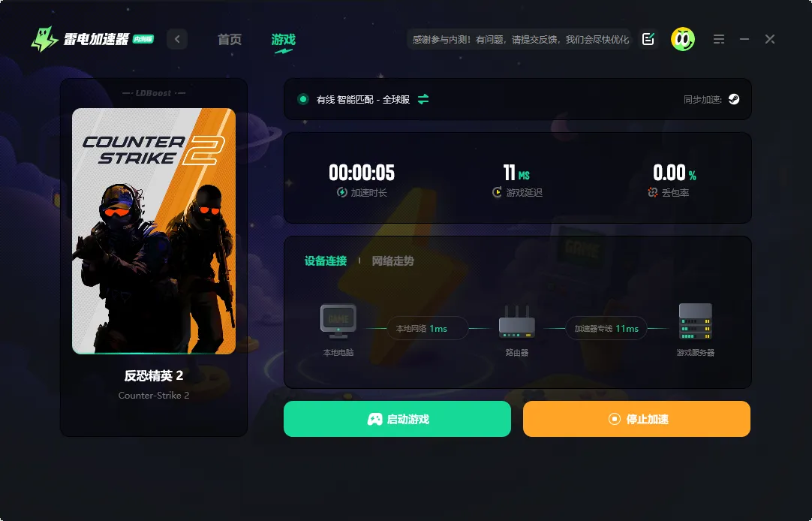Screen dimensions: 812x521
Task: Click the 停止加速 button
Action: (636, 419)
